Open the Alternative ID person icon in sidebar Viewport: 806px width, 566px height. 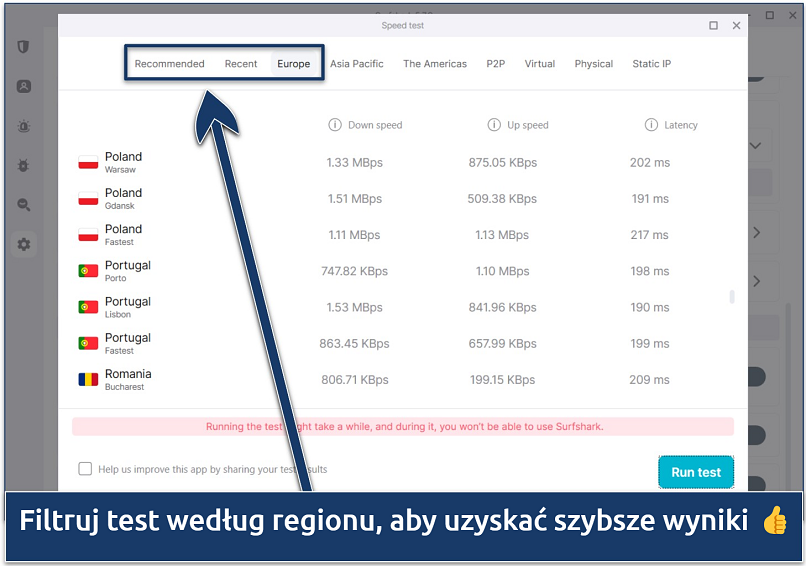click(24, 87)
